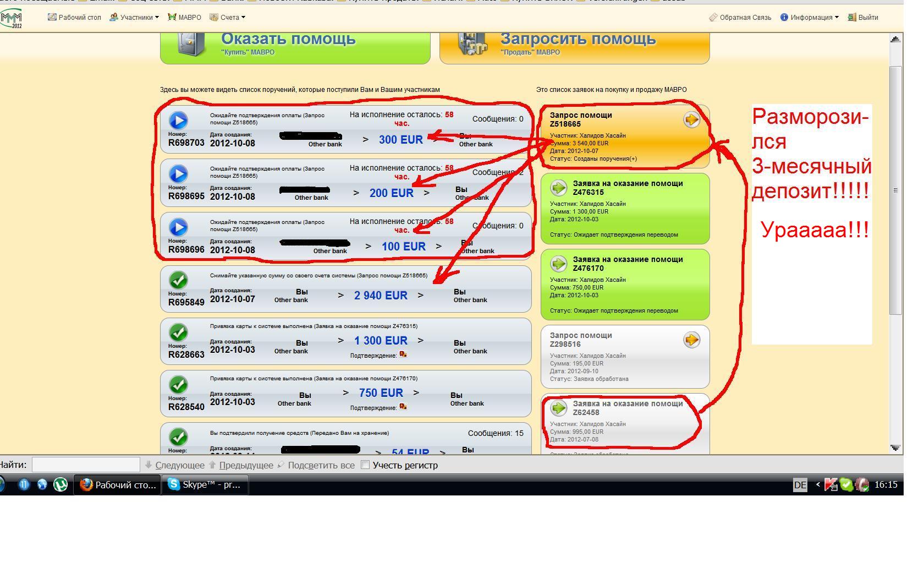The width and height of the screenshot is (924, 578).
Task: Click blue play icon of order R698696
Action: (x=178, y=227)
